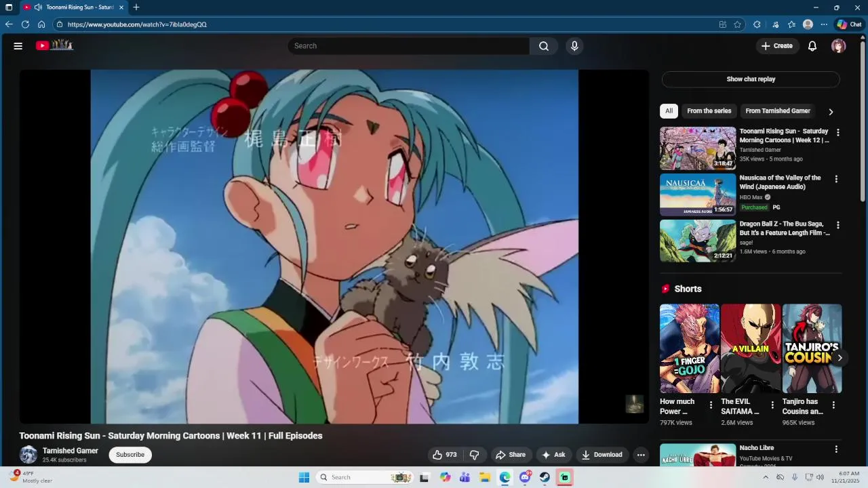Screen dimensions: 868x488
Task: Show hidden system tray icons
Action: pyautogui.click(x=766, y=477)
